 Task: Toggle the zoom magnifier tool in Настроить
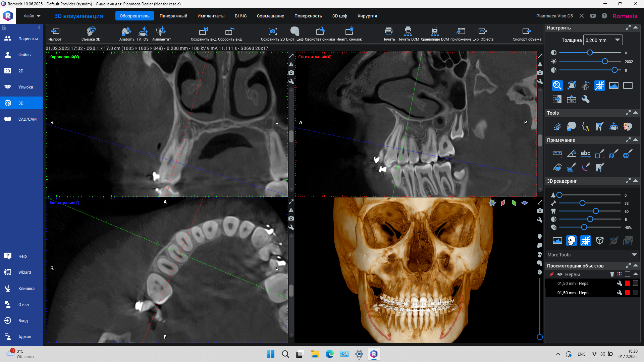click(557, 85)
